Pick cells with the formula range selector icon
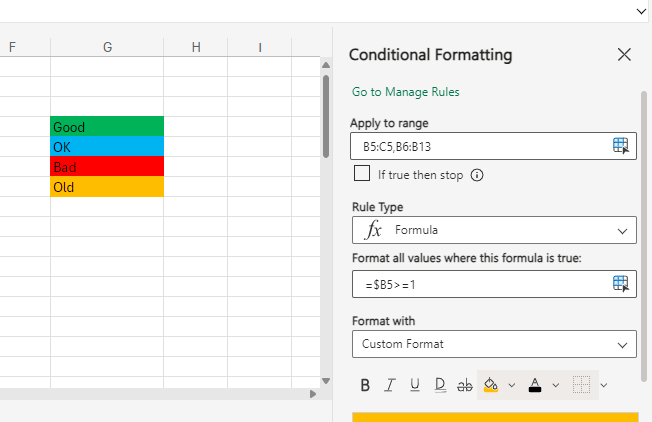Image resolution: width=652 pixels, height=422 pixels. [621, 284]
